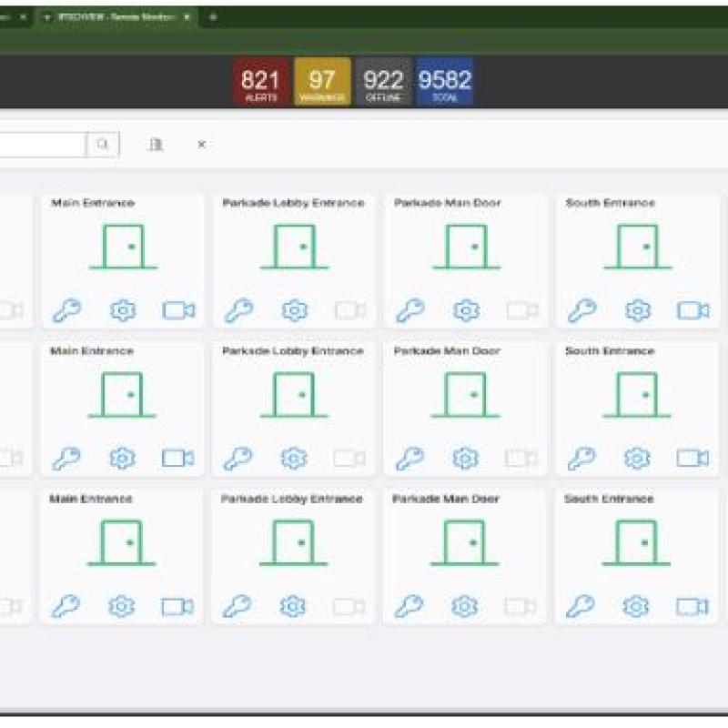Open bottom-row Parkade Man Door gear settings
Image resolution: width=728 pixels, height=728 pixels.
point(464,606)
